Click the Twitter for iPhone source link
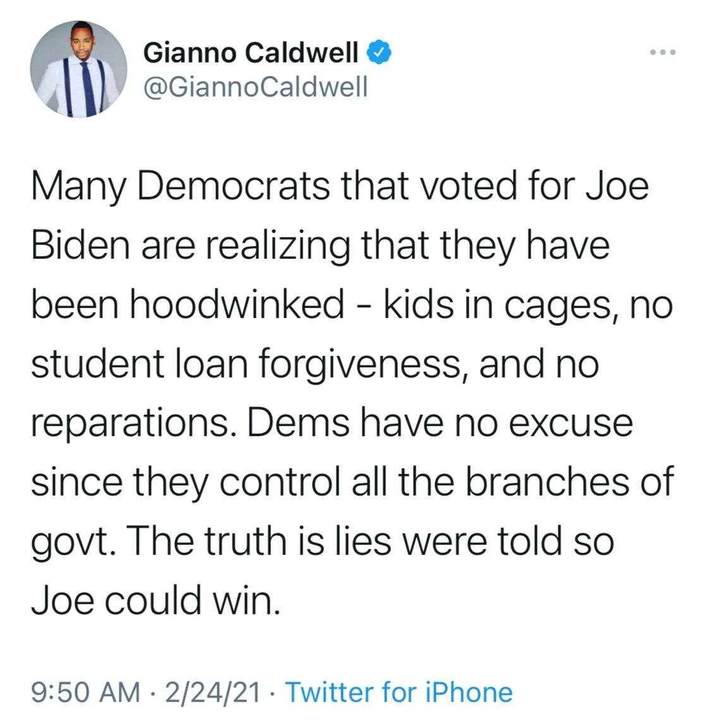This screenshot has width=710, height=728. coord(399,692)
